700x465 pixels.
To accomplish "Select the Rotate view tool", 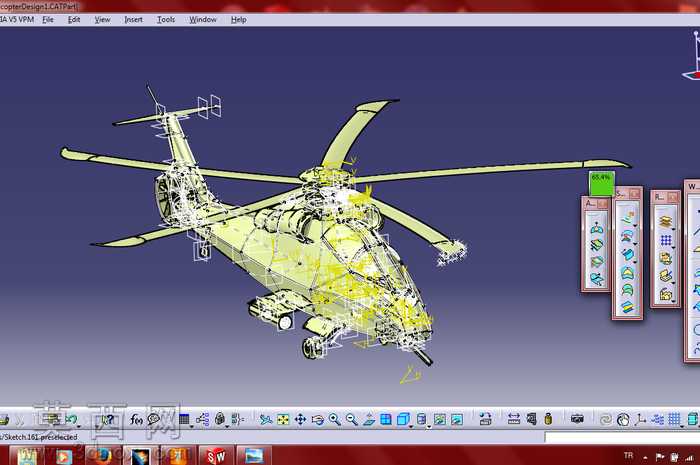I will [318, 419].
